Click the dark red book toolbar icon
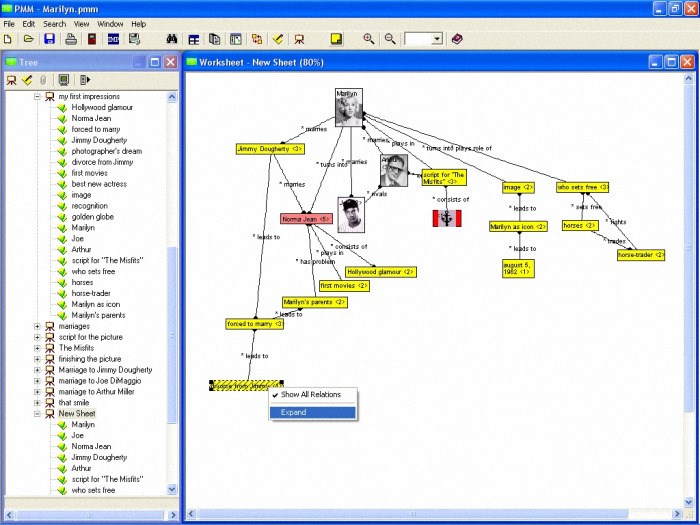Viewport: 700px width, 525px height. pyautogui.click(x=92, y=39)
